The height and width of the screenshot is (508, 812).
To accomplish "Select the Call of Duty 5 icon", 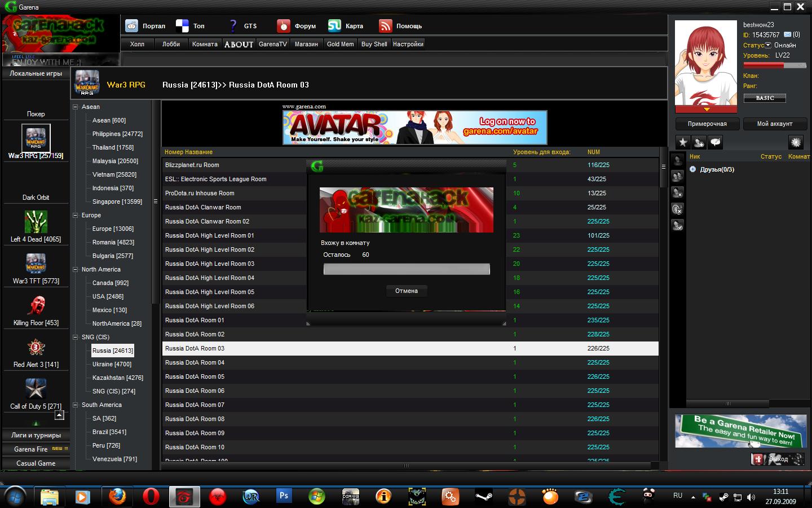I will 36,389.
